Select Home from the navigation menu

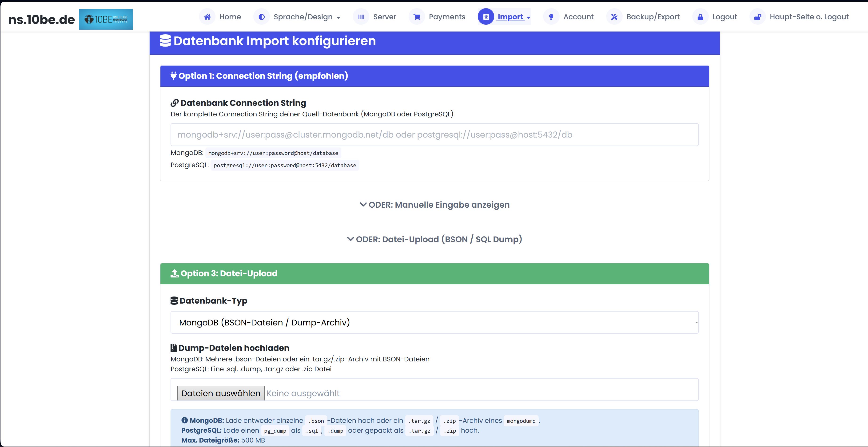[x=230, y=16]
